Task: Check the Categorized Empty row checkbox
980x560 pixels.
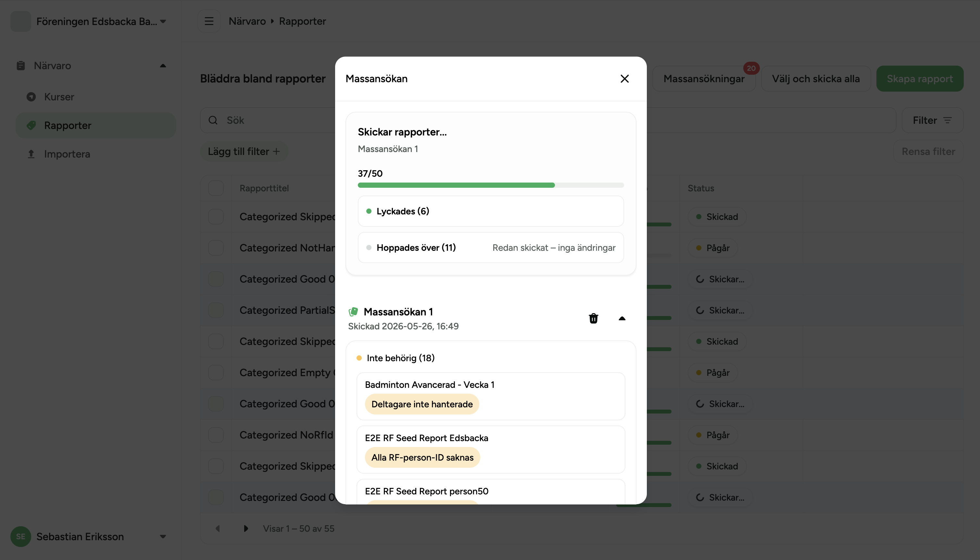Action: click(216, 372)
